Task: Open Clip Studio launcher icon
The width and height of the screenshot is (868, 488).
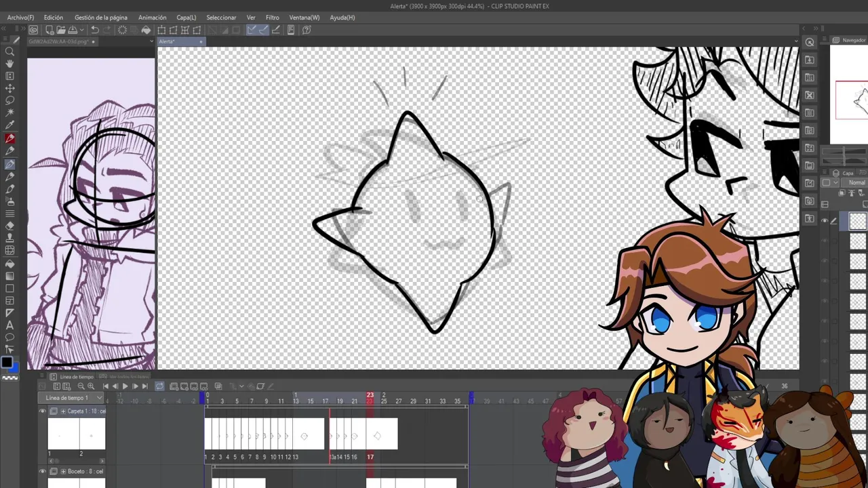Action: [33, 30]
